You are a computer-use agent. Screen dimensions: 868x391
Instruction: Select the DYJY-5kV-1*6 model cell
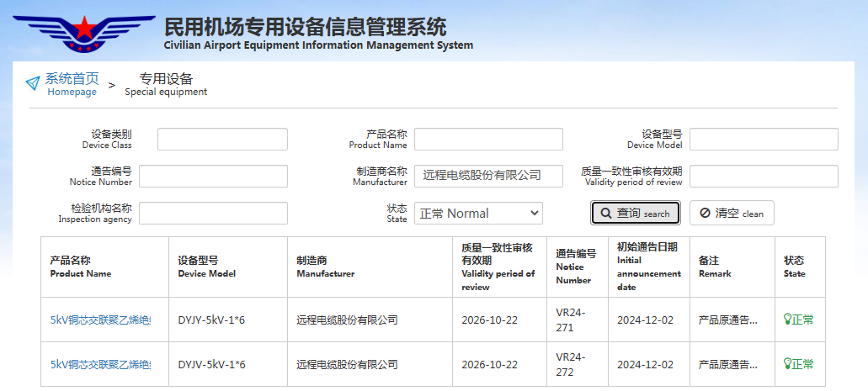tap(228, 320)
